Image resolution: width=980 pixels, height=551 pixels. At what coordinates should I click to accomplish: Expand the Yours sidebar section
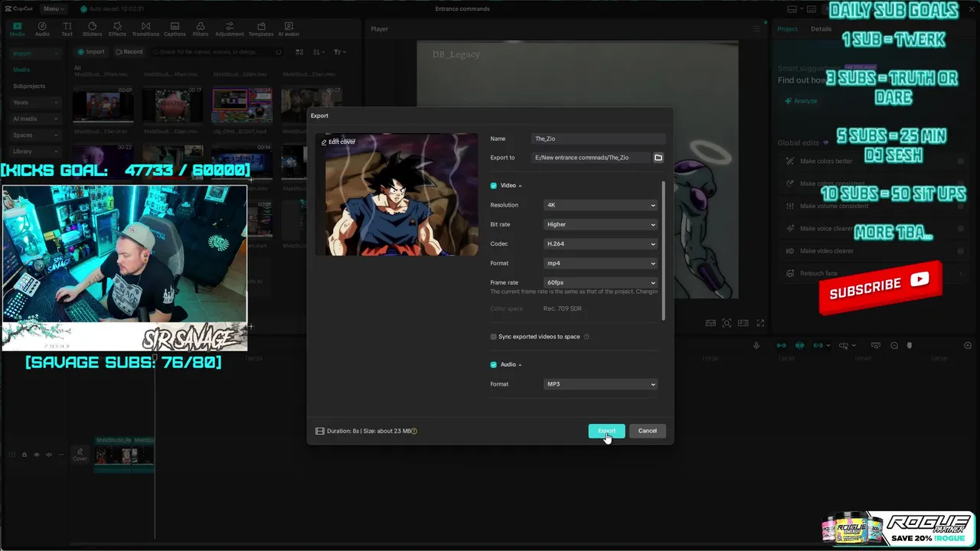(x=36, y=103)
